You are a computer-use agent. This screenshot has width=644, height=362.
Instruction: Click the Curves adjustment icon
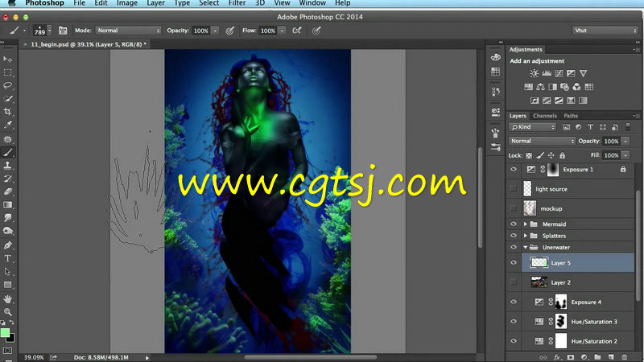pos(559,73)
